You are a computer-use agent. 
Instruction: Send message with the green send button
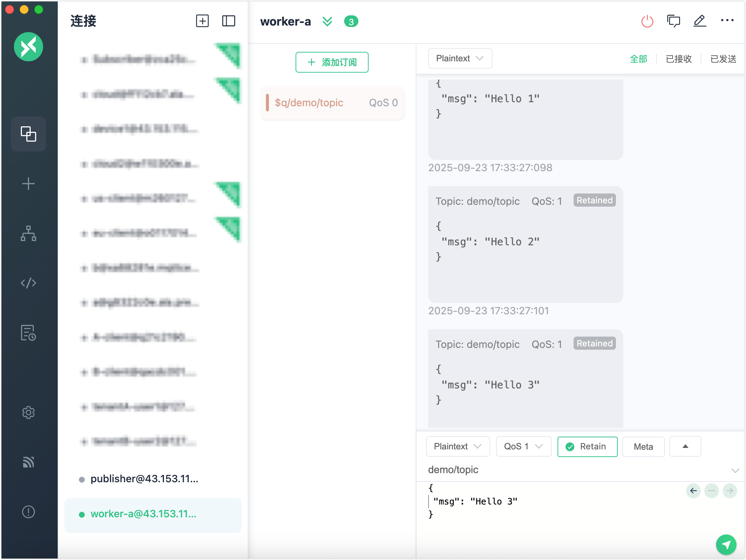(x=726, y=545)
